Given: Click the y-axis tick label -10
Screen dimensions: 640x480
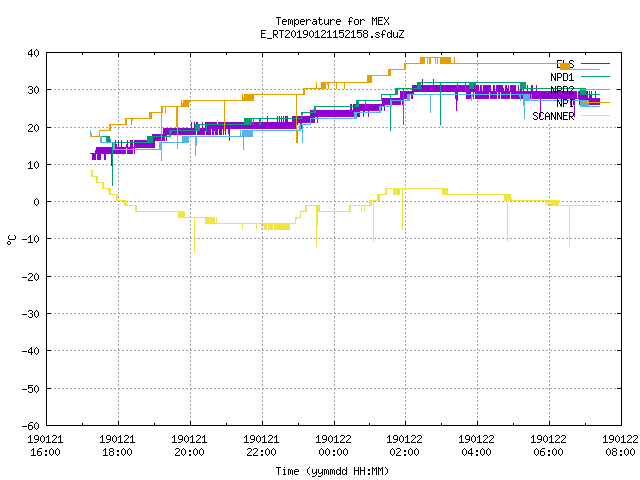Looking at the screenshot, I should (31, 239).
